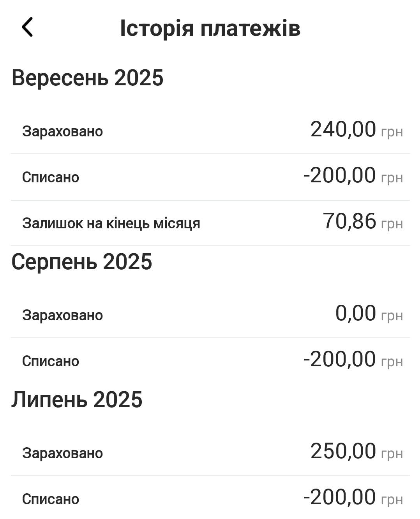Viewport: 420px width, 519px height.
Task: Tap the back arrow icon
Action: click(27, 27)
